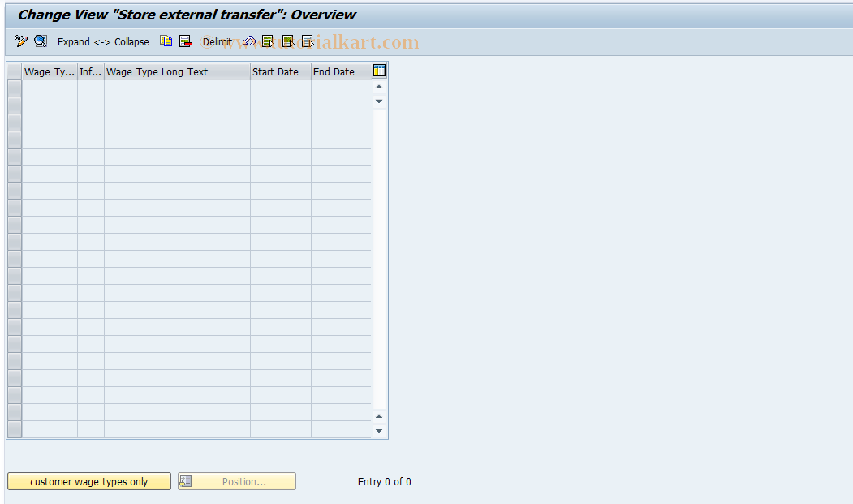
Task: Click select-all rows corner box
Action: click(15, 72)
